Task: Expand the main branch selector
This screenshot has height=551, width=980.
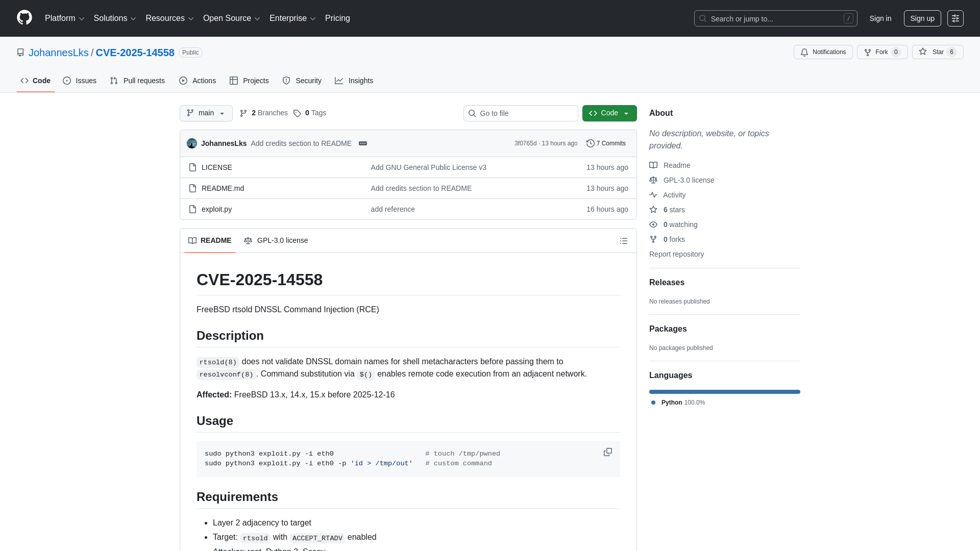Action: (206, 113)
